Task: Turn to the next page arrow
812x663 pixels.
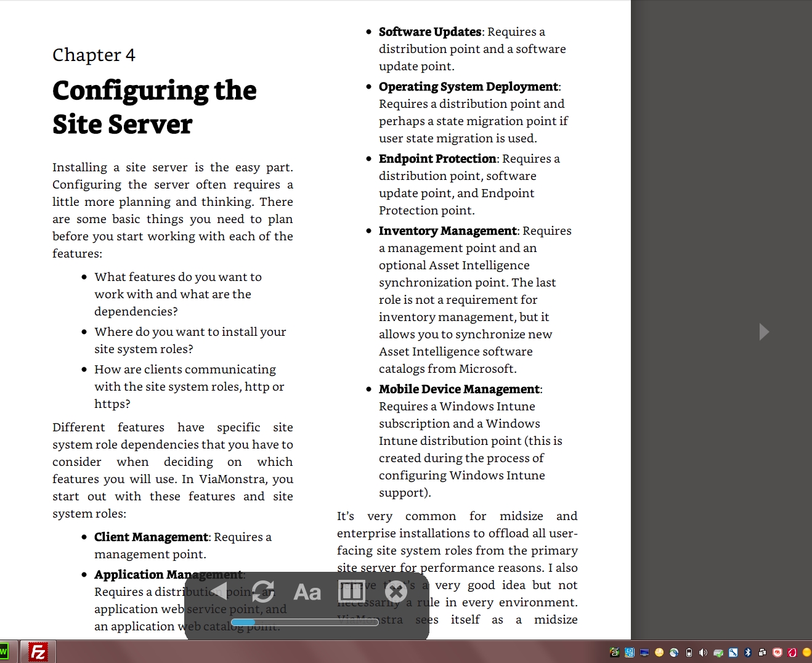Action: point(764,331)
